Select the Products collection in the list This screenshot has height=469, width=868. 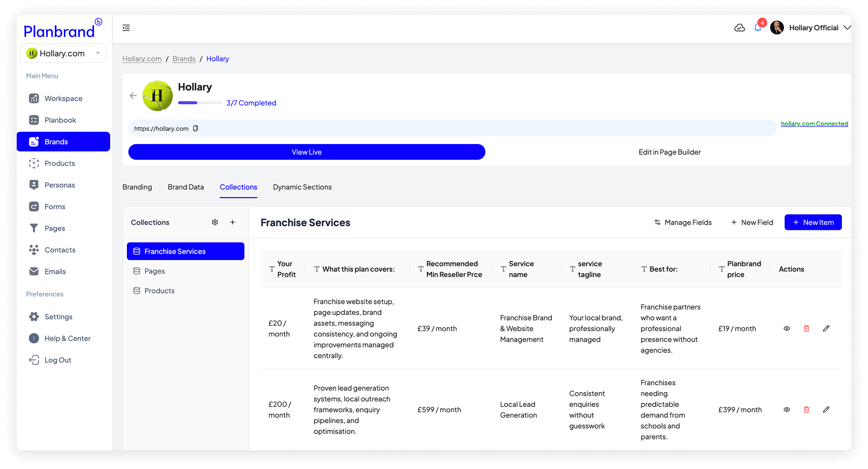click(x=159, y=291)
